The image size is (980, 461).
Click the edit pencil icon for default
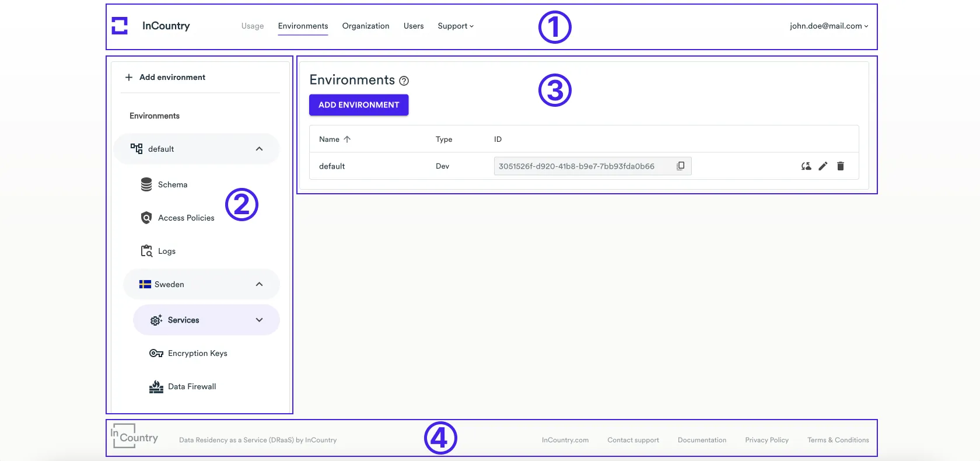click(x=822, y=166)
